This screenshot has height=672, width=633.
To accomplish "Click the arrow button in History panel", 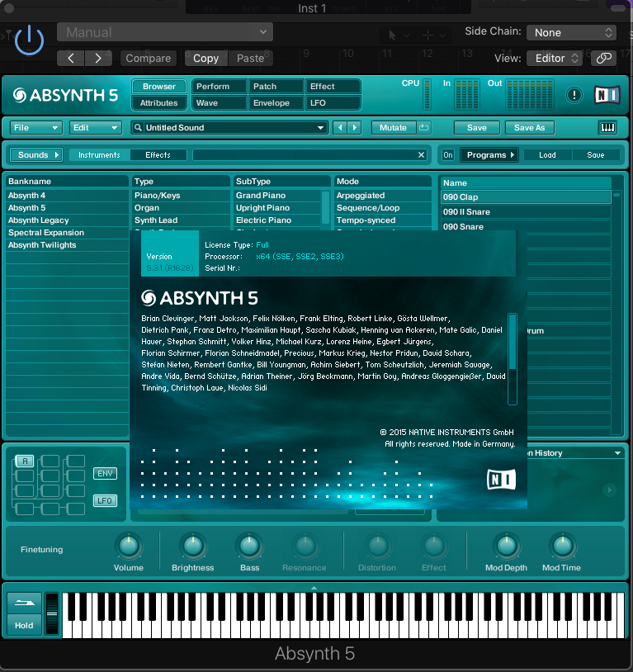I will [x=609, y=490].
